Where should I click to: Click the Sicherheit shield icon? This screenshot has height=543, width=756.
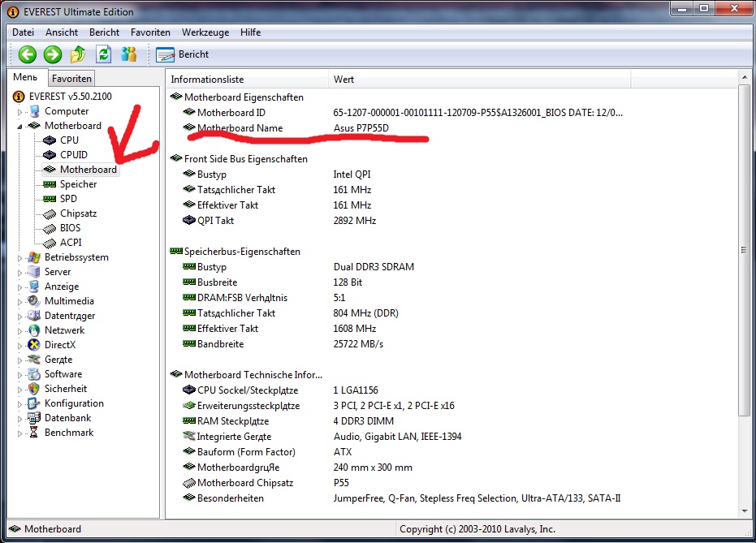coord(34,389)
